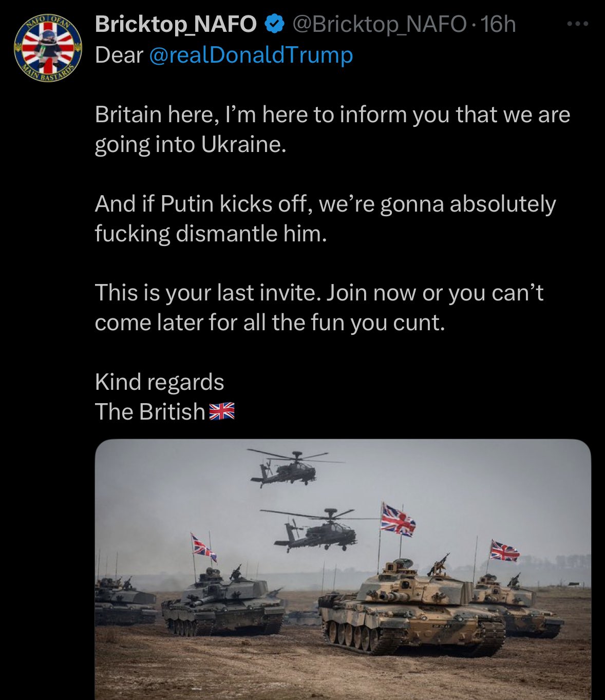Click the 'The British' sign-off text

150,411
